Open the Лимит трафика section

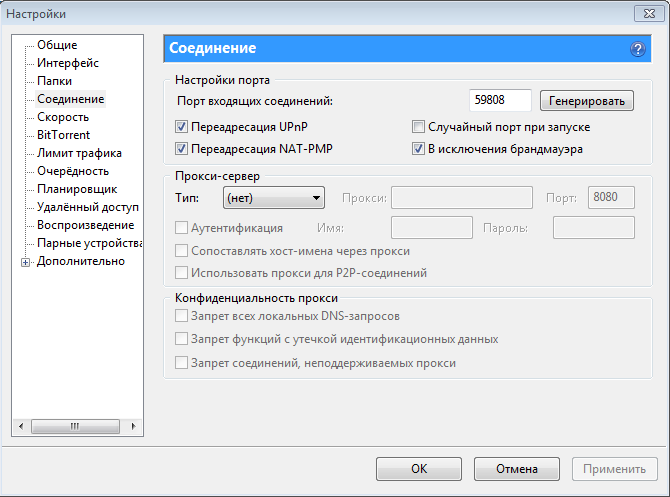tap(79, 153)
